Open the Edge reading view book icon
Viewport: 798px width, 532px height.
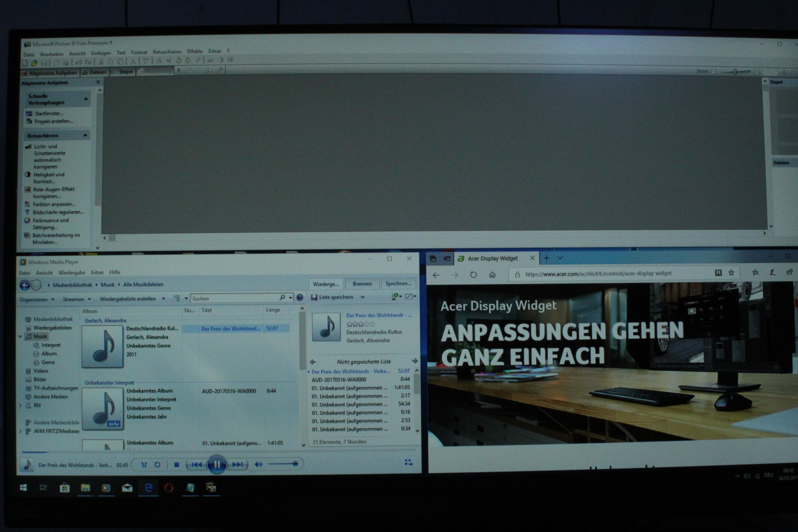click(x=718, y=272)
